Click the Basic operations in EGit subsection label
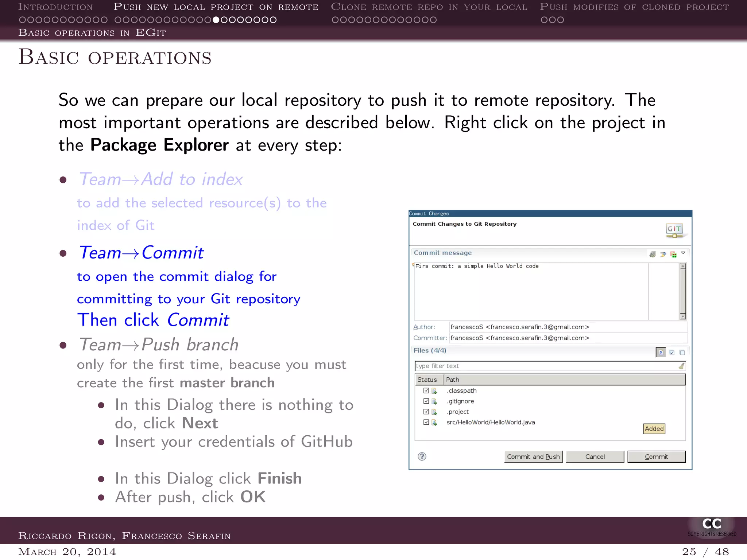 tap(92, 33)
